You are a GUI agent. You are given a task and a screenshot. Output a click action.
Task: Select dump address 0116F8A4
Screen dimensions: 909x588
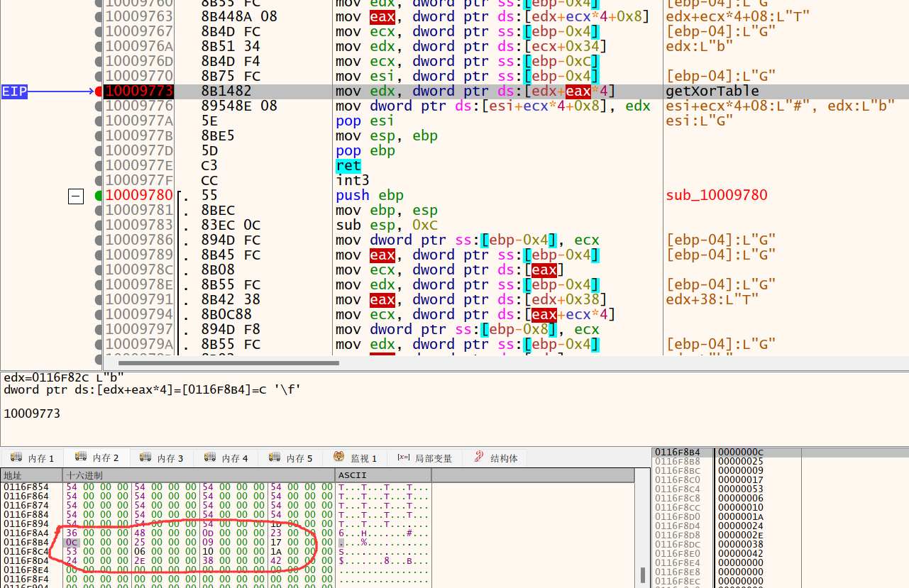[26, 533]
